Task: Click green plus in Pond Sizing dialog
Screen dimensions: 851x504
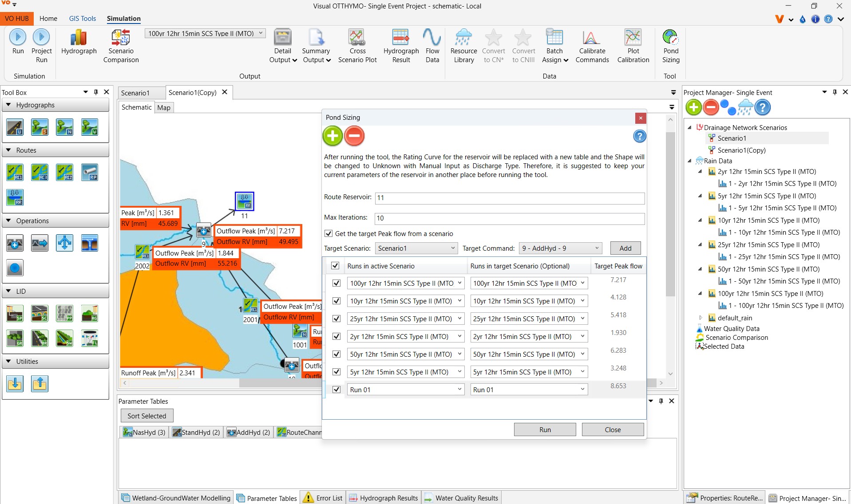Action: pos(332,136)
